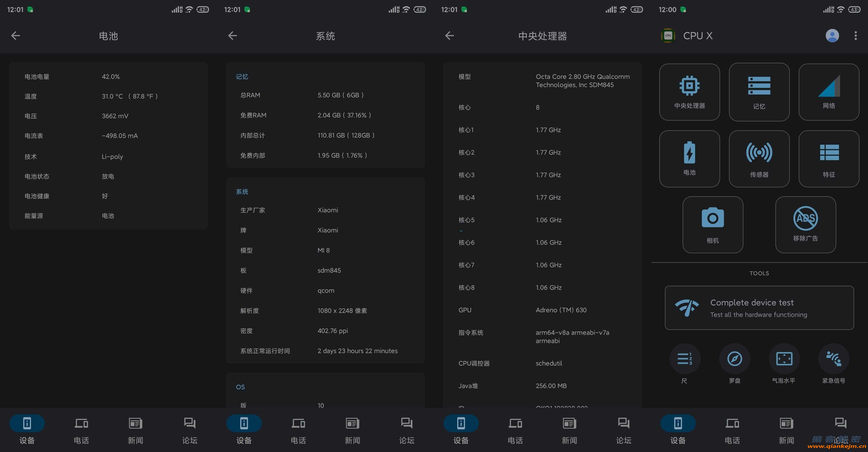Image resolution: width=868 pixels, height=452 pixels.
Task: Tap the 生产厂家 Xiaomi row
Action: [325, 210]
